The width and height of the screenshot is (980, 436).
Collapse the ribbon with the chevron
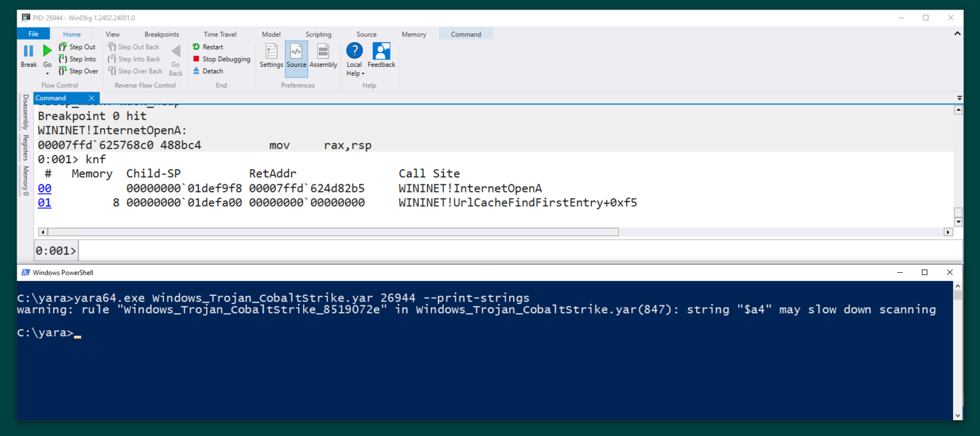pyautogui.click(x=957, y=33)
